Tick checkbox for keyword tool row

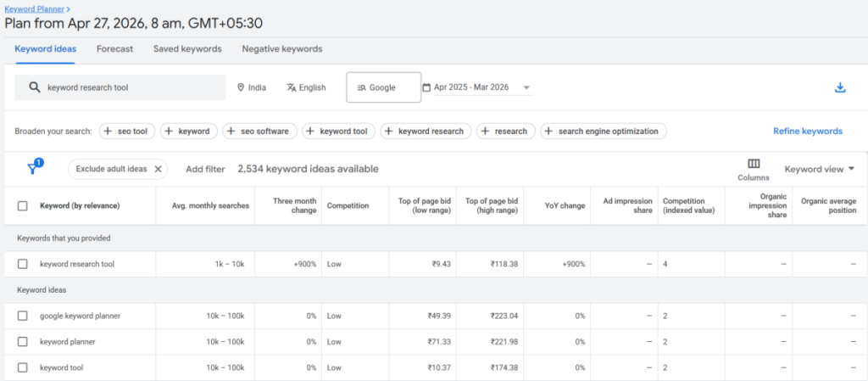[23, 367]
